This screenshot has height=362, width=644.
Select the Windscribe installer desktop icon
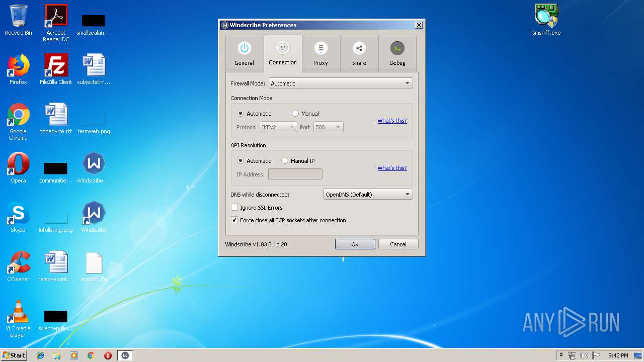[x=94, y=167]
